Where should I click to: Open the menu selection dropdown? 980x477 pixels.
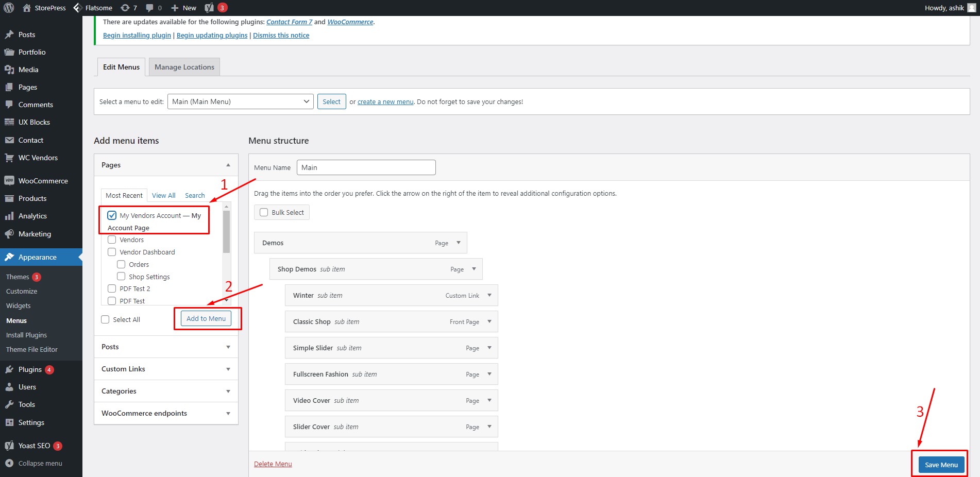click(241, 101)
